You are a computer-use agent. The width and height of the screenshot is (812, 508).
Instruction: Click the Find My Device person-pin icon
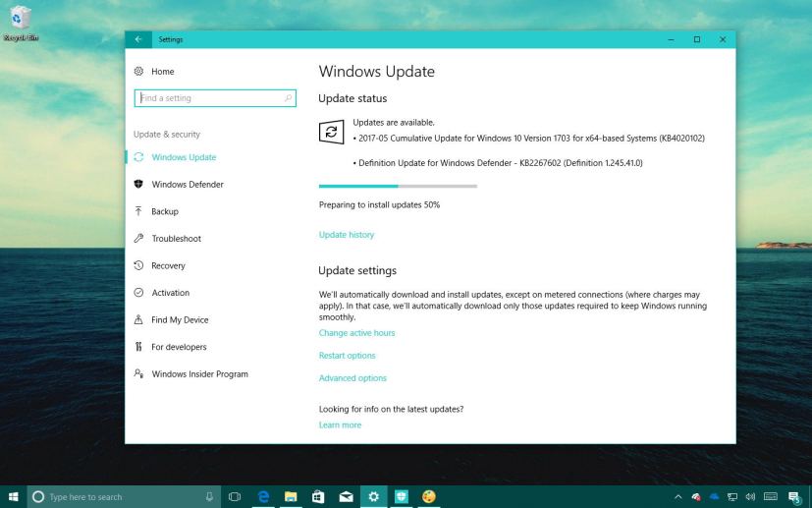(x=138, y=319)
